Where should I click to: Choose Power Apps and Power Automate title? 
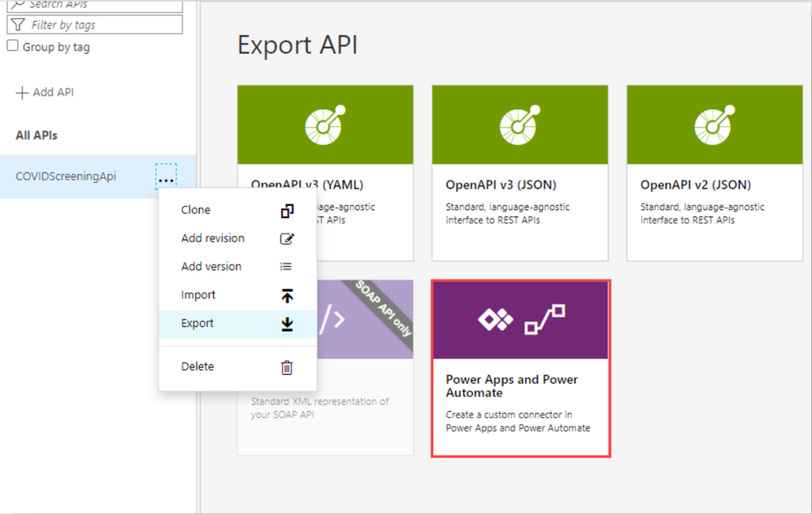click(511, 386)
